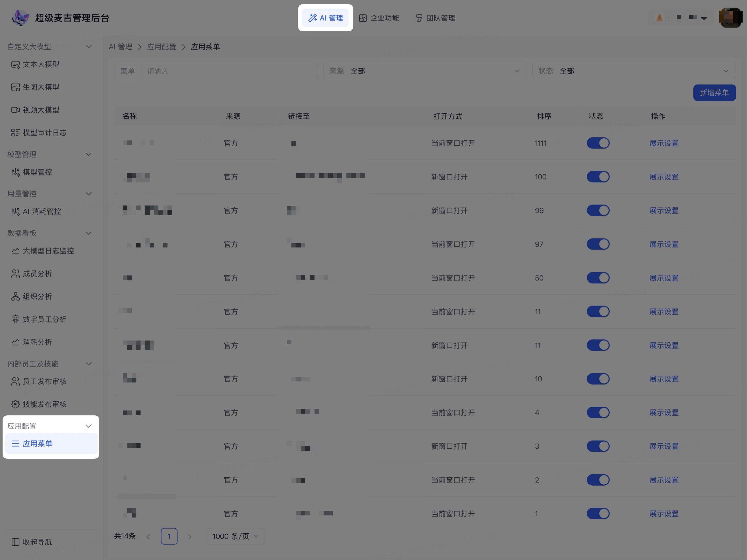The image size is (747, 560).
Task: Click the 成员分析 people icon
Action: pos(16,274)
